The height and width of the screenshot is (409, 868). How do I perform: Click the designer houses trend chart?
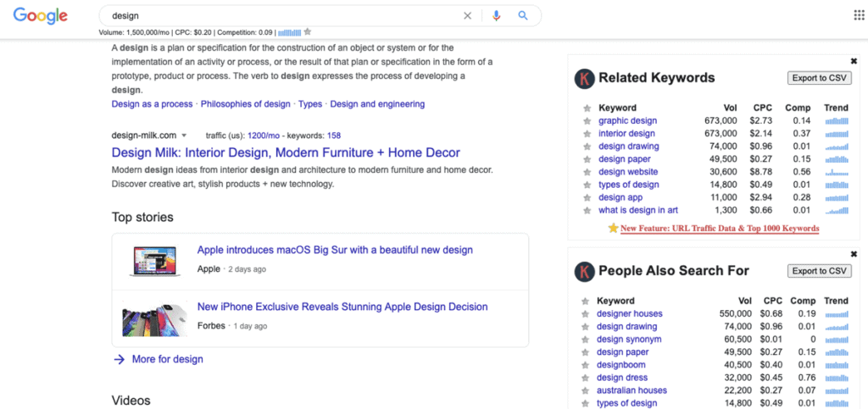[x=837, y=314]
